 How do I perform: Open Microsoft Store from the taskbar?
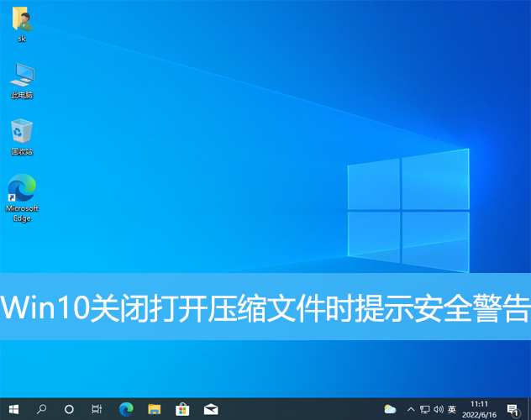[x=181, y=409]
